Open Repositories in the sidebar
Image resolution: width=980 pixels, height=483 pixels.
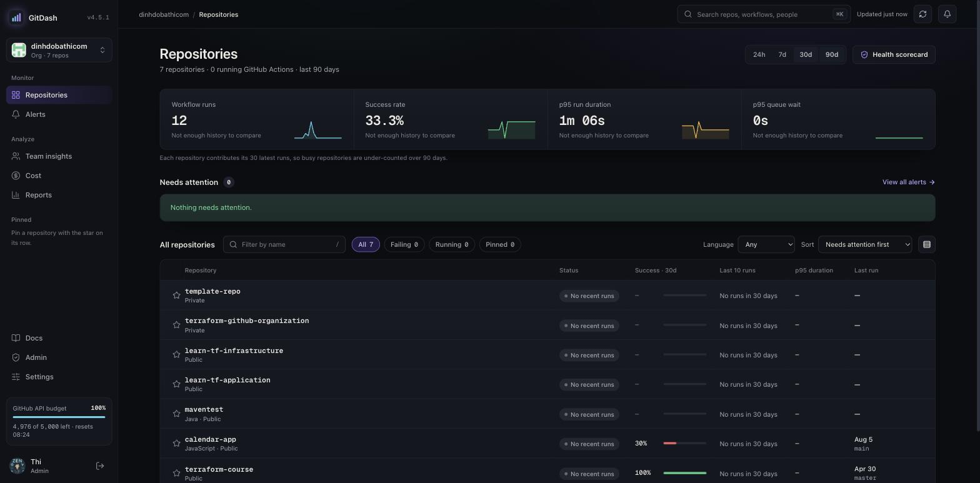point(59,95)
